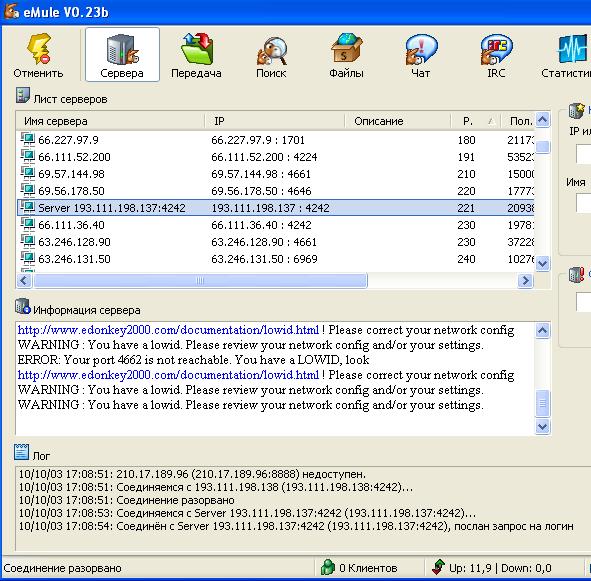The width and height of the screenshot is (591, 581).
Task: Click the Отменить lightning toolbar icon
Action: tap(38, 55)
